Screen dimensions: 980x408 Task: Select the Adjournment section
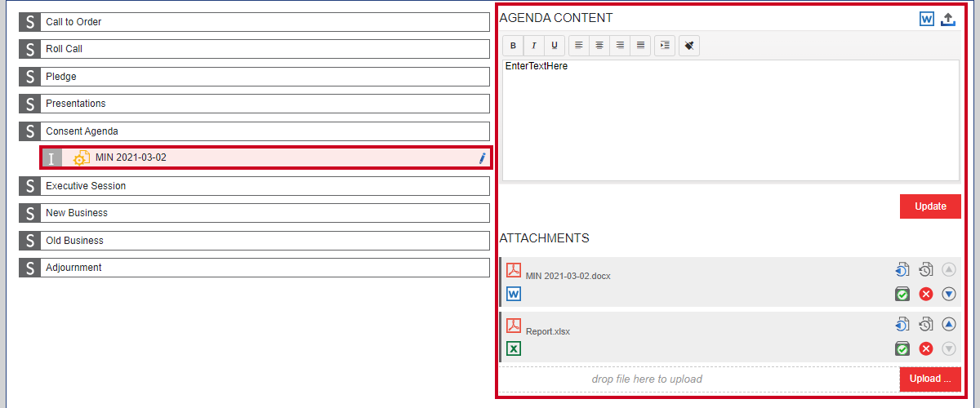click(254, 268)
